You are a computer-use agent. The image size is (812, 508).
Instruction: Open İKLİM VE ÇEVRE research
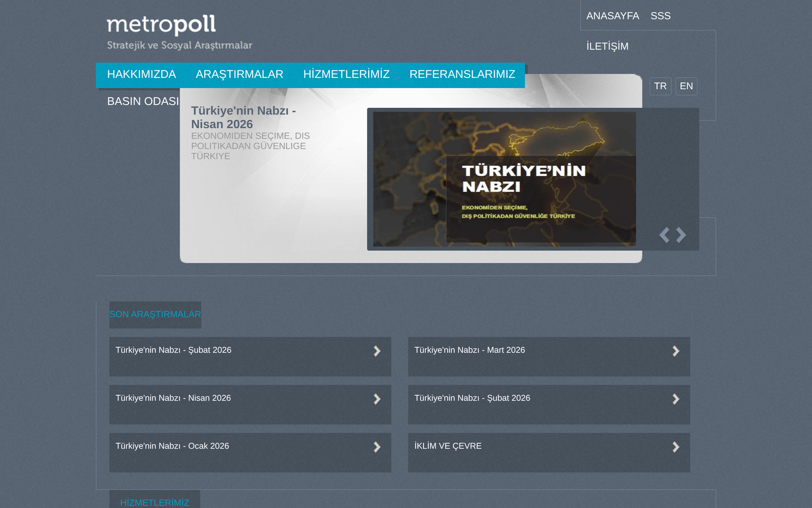[x=448, y=446]
